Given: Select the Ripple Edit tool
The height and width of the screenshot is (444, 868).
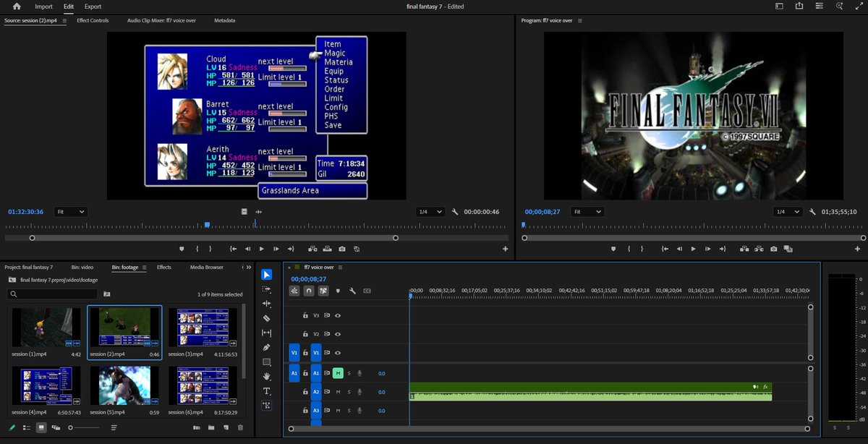Looking at the screenshot, I should tap(266, 304).
